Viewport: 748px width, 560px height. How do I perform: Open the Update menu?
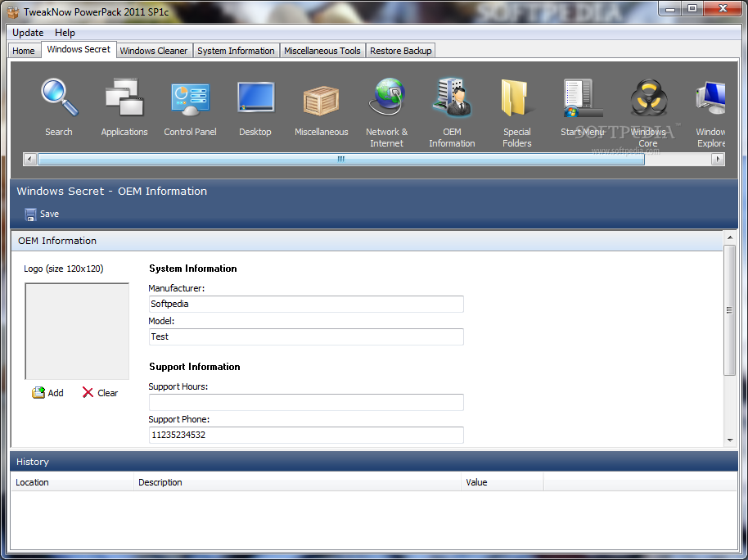[28, 33]
